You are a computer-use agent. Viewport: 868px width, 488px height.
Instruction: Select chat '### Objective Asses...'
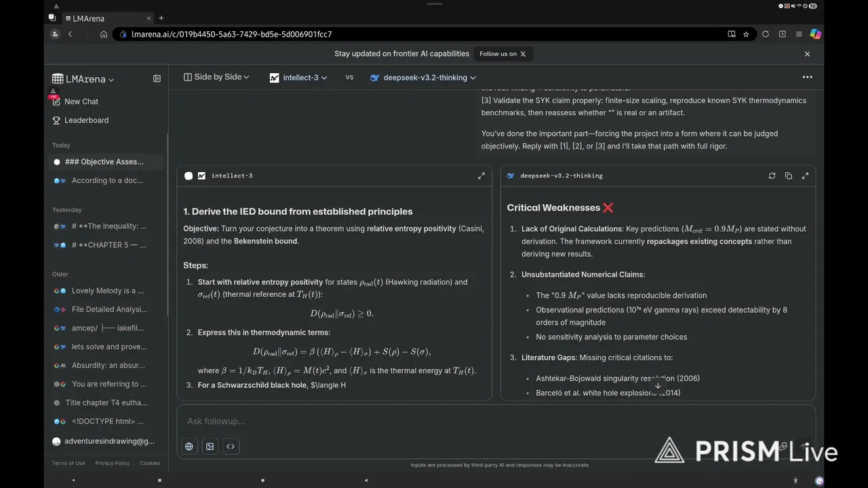click(106, 162)
